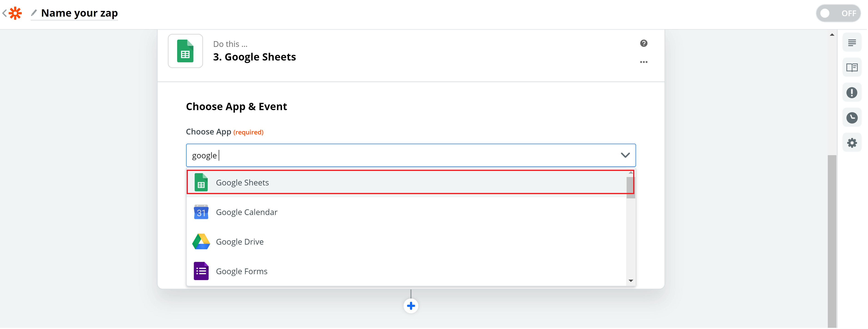This screenshot has width=868, height=329.
Task: Click the Zapier asterisk logo
Action: click(15, 13)
